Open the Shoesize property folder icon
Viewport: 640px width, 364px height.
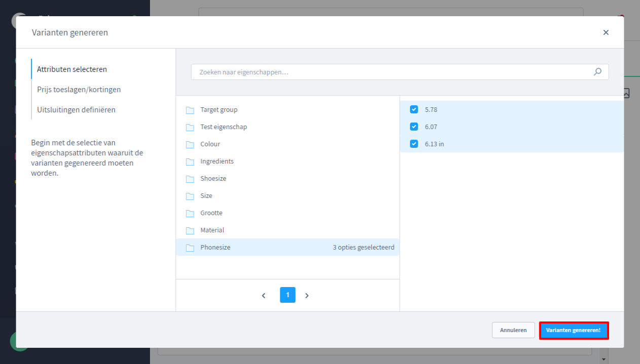pos(190,179)
